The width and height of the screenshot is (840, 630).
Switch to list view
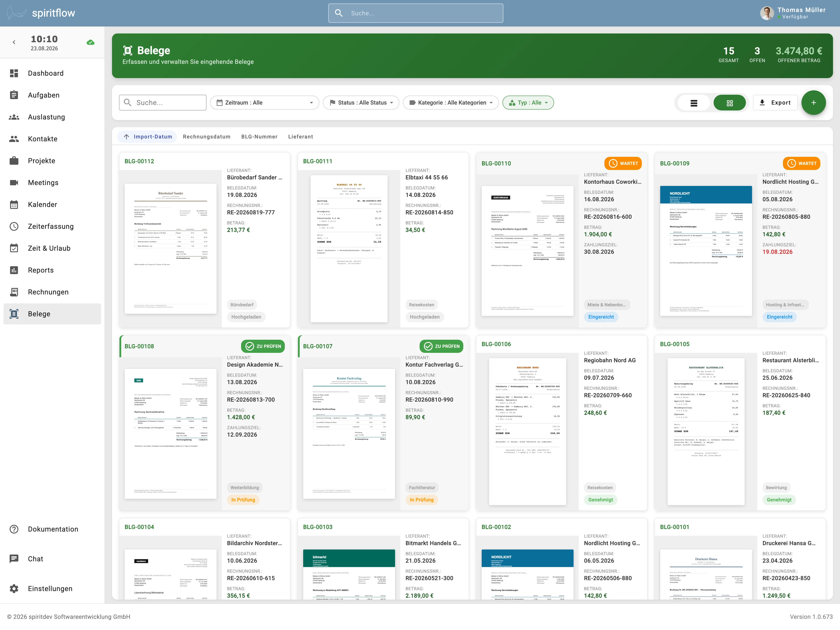tap(694, 103)
